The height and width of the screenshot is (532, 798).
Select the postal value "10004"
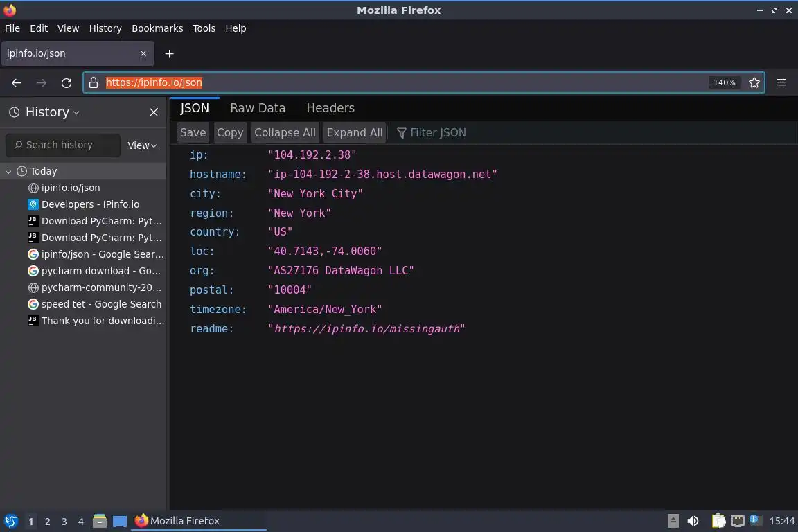click(x=290, y=290)
